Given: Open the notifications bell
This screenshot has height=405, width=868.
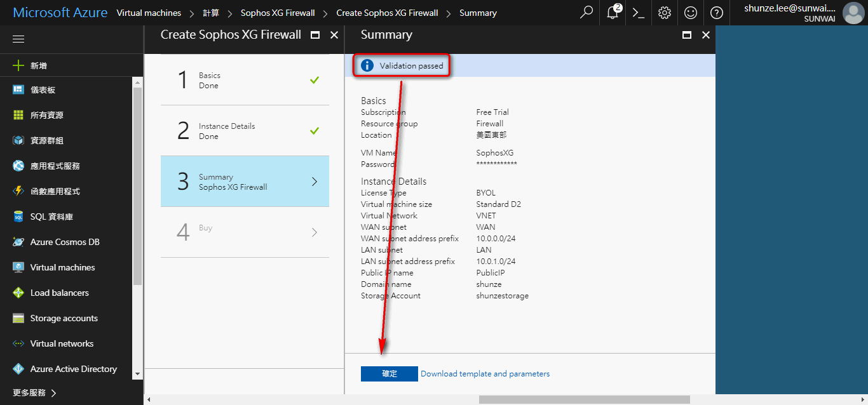Looking at the screenshot, I should point(613,13).
